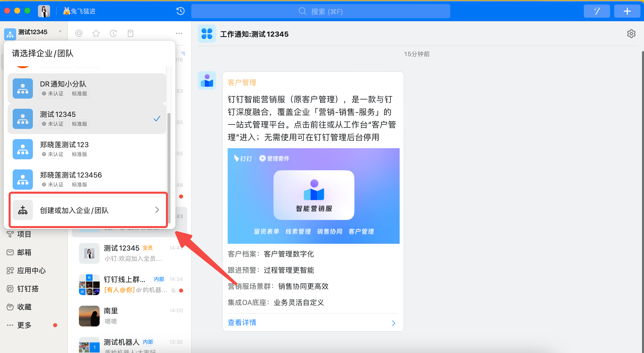This screenshot has height=353, width=644.
Task: Select 测试12345 team in the list
Action: [87, 119]
